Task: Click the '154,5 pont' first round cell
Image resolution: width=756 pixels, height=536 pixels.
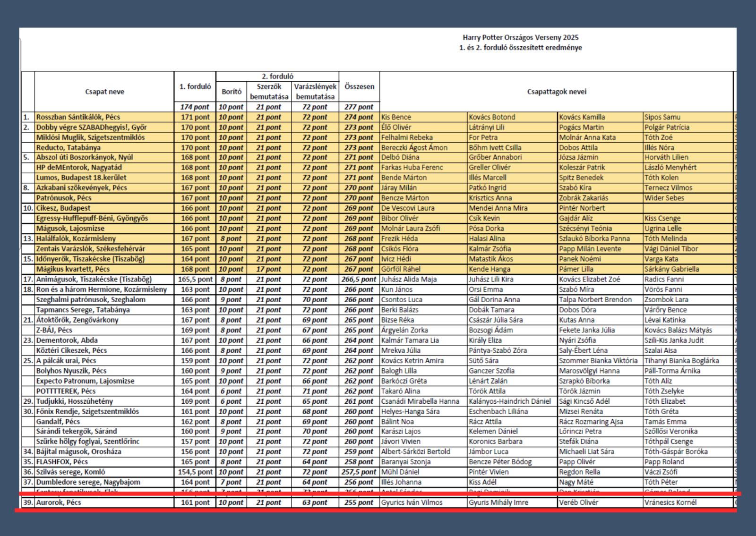Action: click(x=195, y=472)
